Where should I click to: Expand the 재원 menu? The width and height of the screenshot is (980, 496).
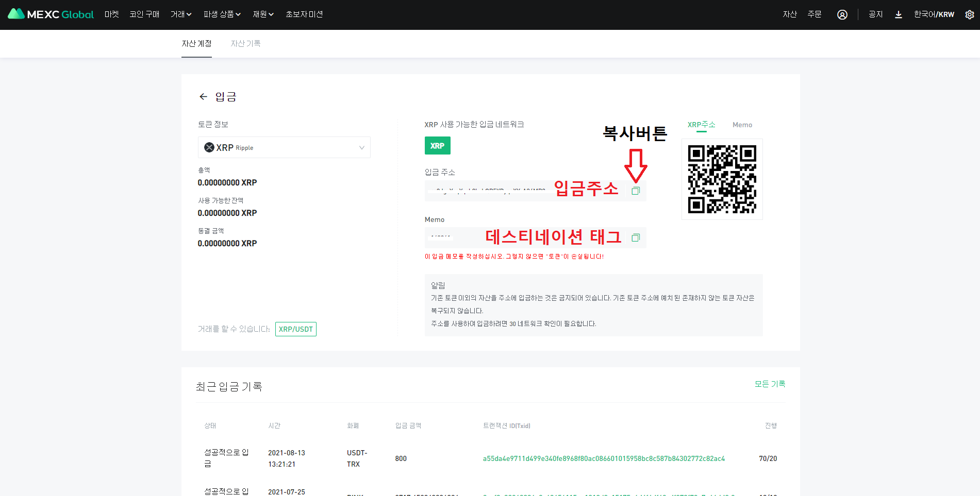tap(263, 14)
